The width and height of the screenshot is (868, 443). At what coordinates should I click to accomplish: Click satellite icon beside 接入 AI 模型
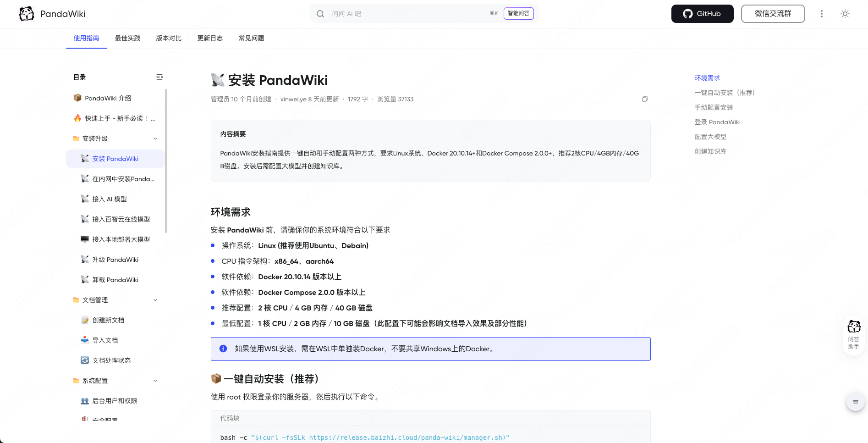85,199
